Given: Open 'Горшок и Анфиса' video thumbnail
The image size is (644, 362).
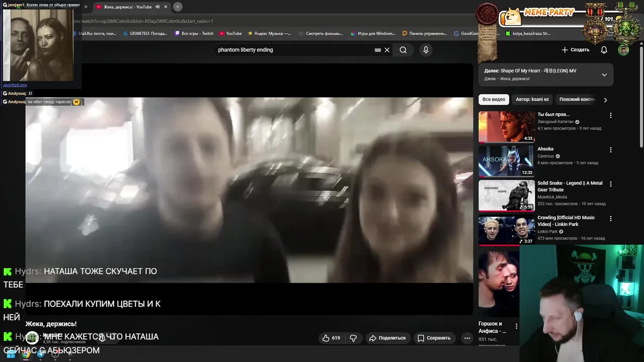Looking at the screenshot, I should point(499,284).
